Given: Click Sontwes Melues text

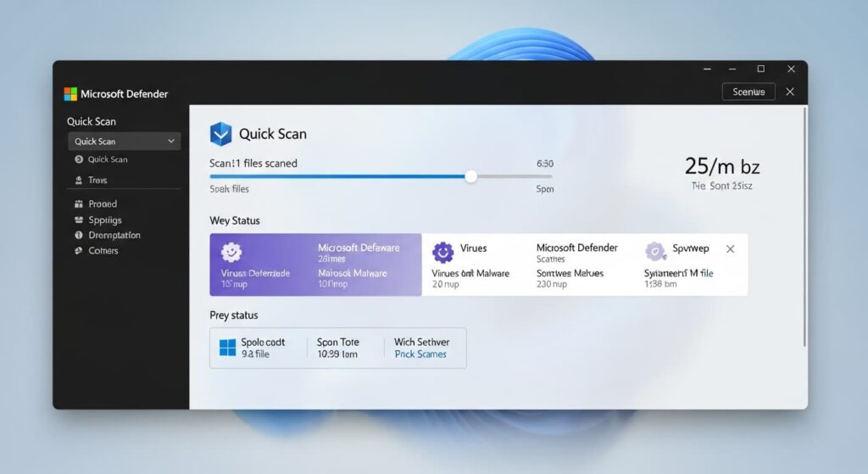Looking at the screenshot, I should coord(570,273).
